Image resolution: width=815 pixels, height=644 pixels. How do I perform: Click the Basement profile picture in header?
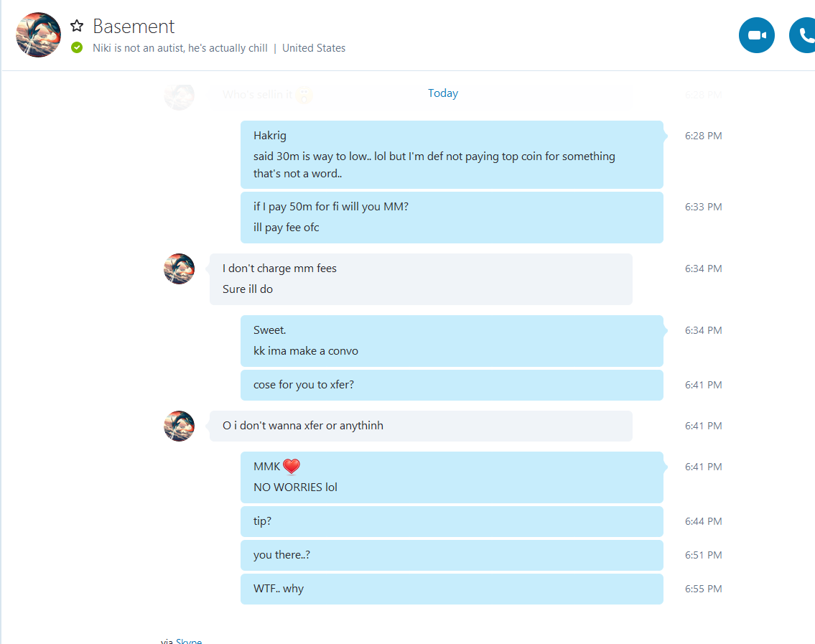point(38,34)
